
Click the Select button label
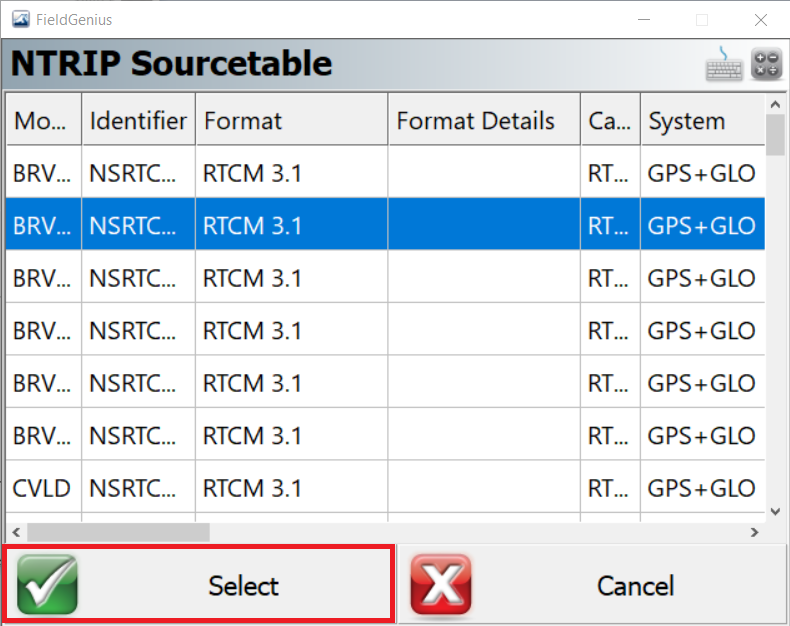click(243, 586)
